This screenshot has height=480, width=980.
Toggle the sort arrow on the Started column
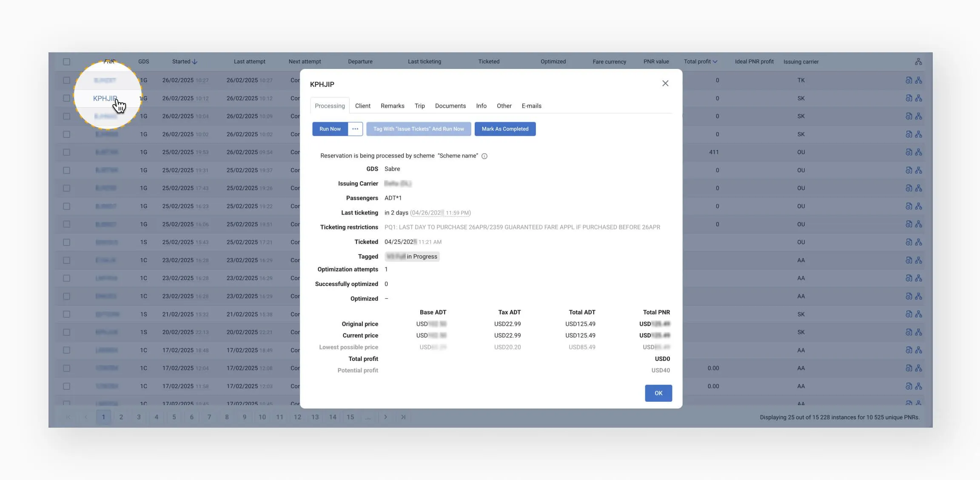pos(195,61)
